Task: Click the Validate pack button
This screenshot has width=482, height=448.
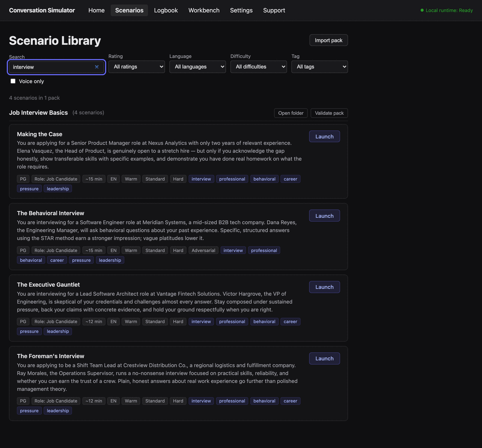Action: 329,113
